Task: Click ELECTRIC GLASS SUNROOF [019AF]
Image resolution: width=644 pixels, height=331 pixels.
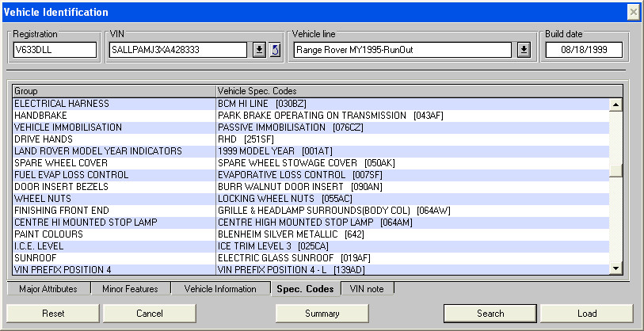Action: tap(295, 258)
